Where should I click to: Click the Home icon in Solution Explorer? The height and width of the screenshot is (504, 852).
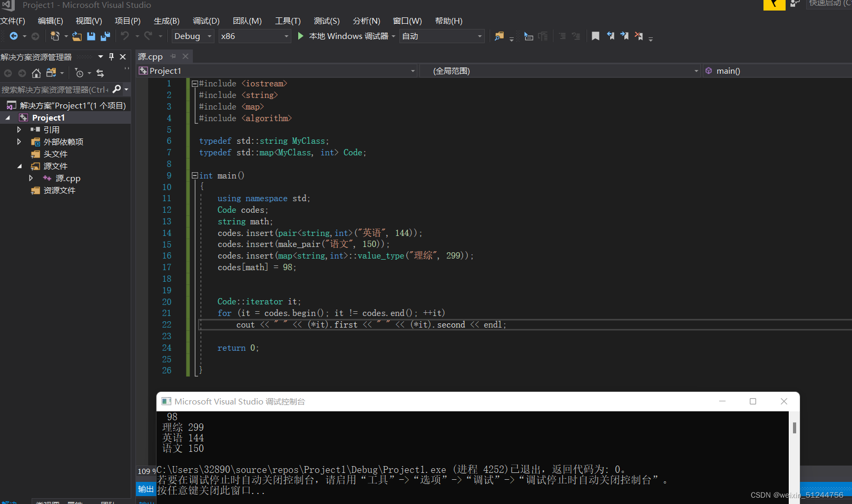(36, 73)
